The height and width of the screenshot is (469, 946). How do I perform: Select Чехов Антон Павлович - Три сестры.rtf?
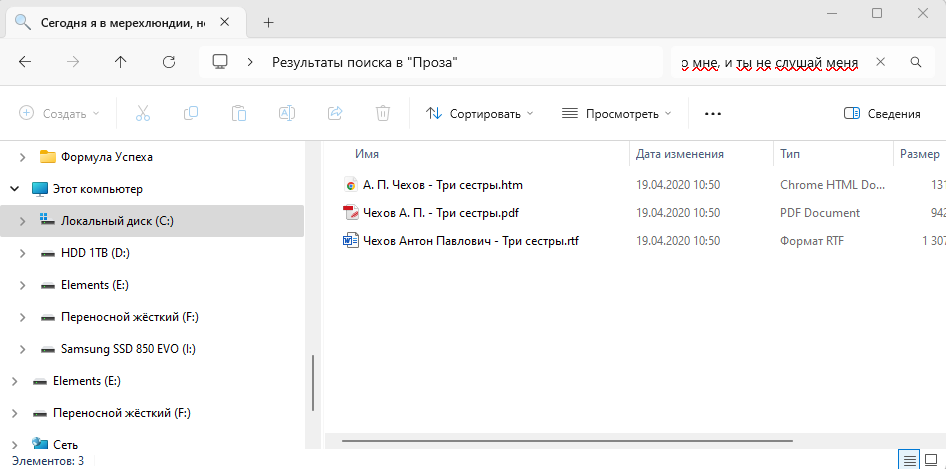tap(471, 241)
